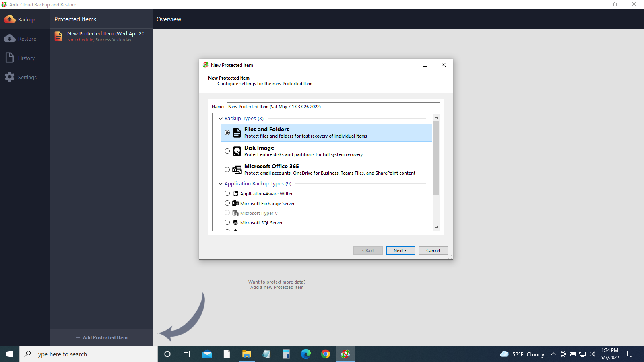Click the Disk Image icon
This screenshot has width=644, height=362.
[x=237, y=151]
